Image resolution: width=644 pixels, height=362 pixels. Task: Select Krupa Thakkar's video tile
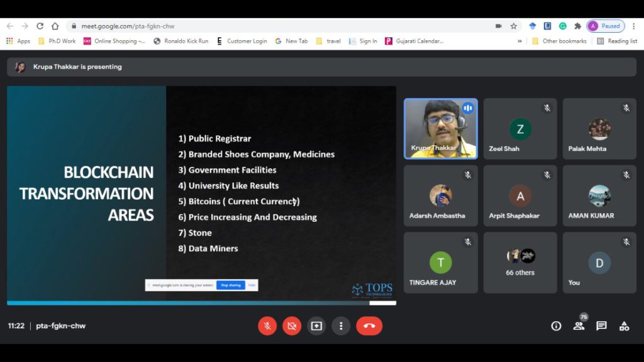440,128
